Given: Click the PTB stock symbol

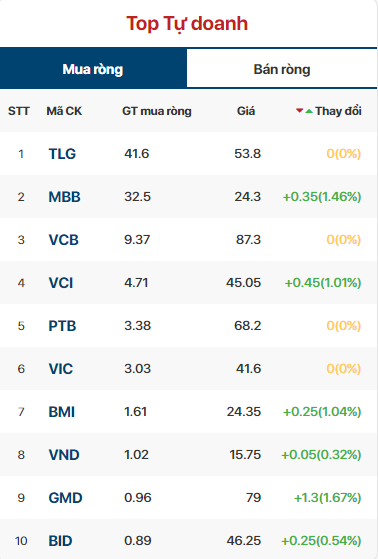Looking at the screenshot, I should click(62, 326).
